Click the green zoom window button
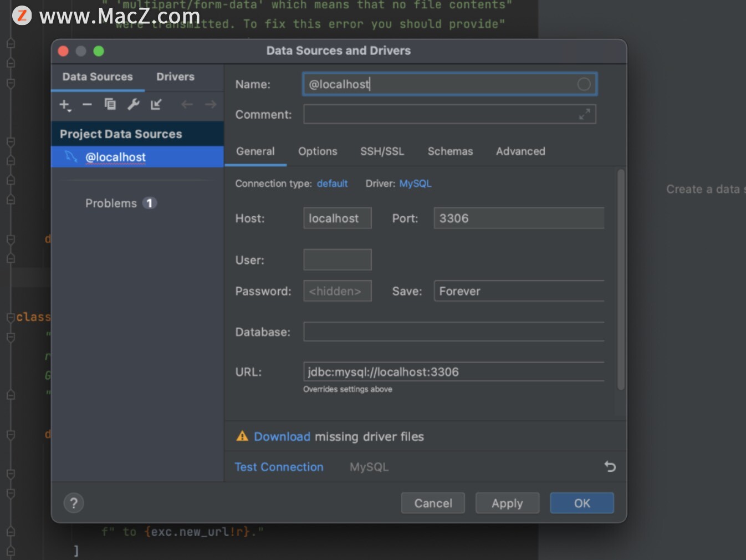Screen dimensions: 746x560 [99, 51]
